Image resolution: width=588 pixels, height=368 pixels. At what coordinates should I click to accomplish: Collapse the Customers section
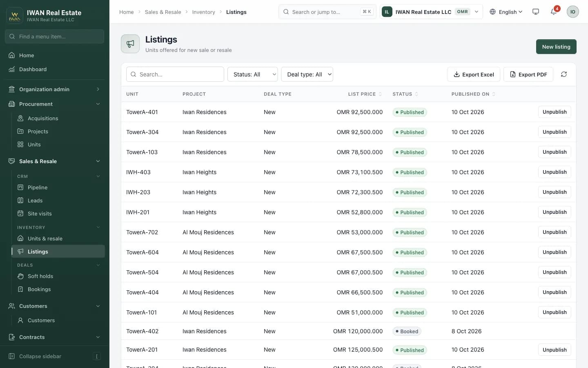click(55, 306)
